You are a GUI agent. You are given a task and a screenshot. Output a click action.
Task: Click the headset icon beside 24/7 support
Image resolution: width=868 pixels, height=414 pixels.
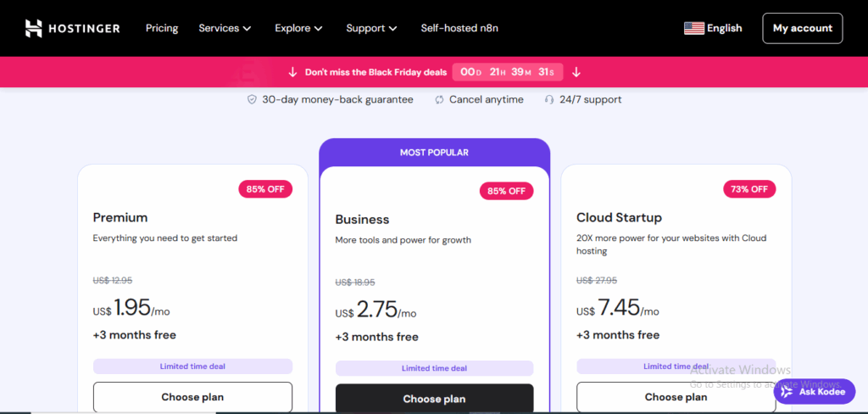click(549, 100)
